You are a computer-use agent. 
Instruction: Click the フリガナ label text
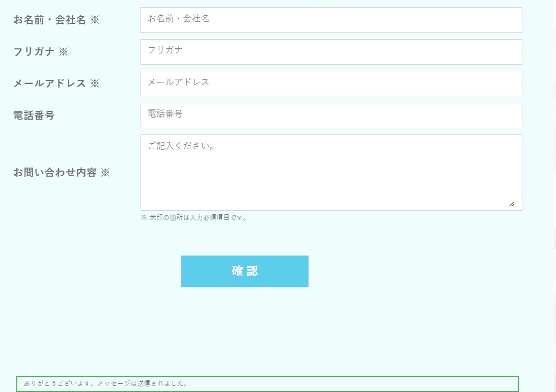[x=34, y=52]
